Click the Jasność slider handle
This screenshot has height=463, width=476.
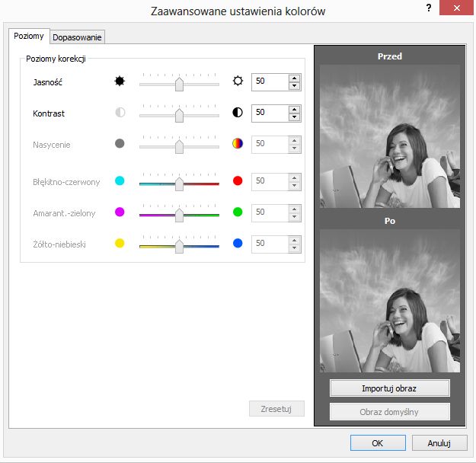coord(180,84)
